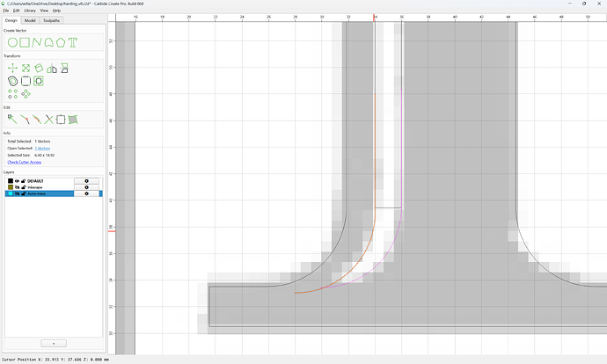Open the Warp/Distort vectors tool
Screen dimensions: 607x364
tap(73, 120)
